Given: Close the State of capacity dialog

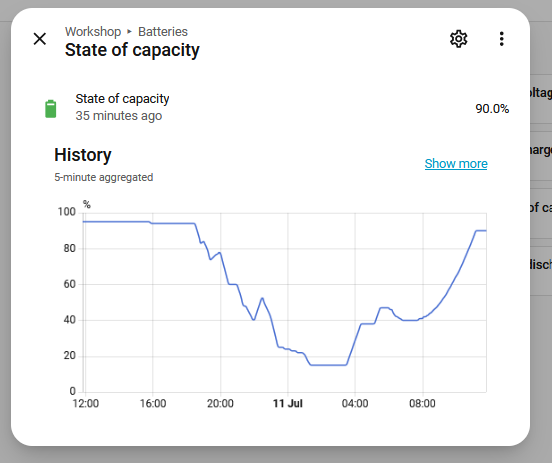Looking at the screenshot, I should (40, 39).
